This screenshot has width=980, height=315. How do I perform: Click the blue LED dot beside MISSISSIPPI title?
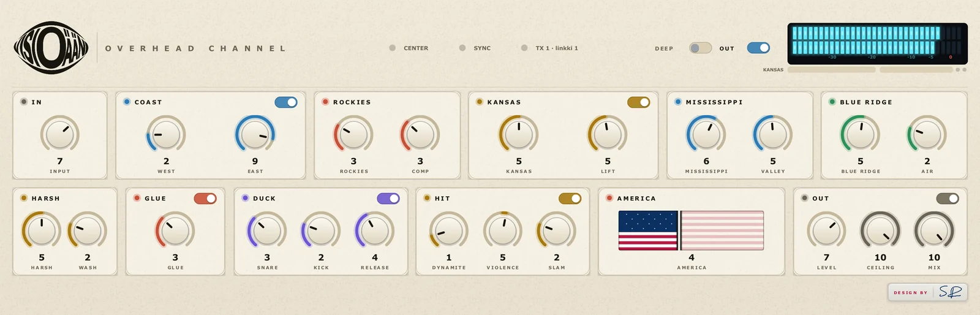(678, 102)
